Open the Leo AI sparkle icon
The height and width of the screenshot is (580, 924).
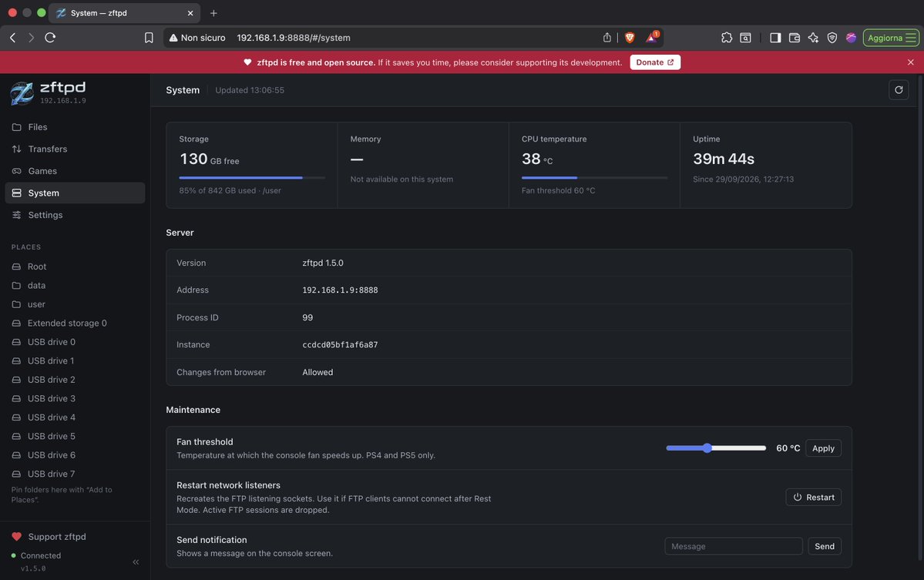pos(813,38)
